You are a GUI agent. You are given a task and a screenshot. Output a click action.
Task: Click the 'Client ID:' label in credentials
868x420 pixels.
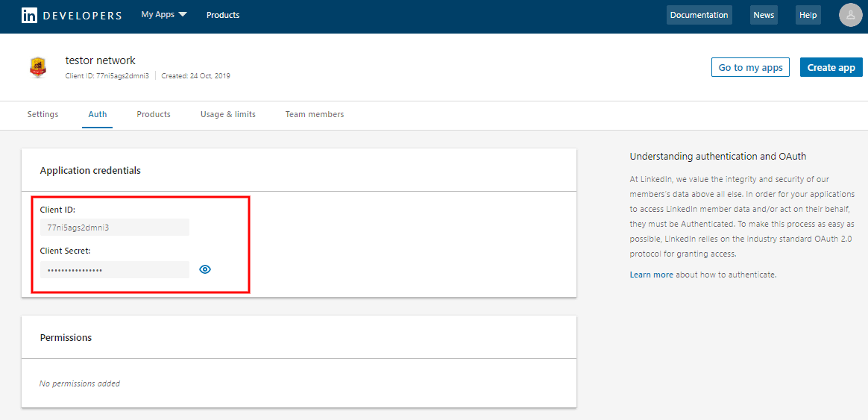(57, 210)
